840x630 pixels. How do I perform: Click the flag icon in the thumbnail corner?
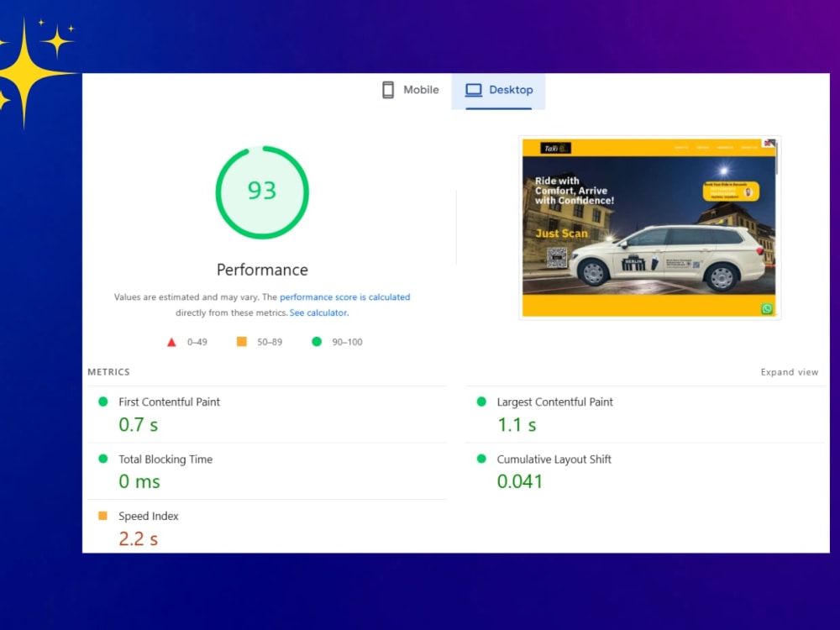[769, 143]
